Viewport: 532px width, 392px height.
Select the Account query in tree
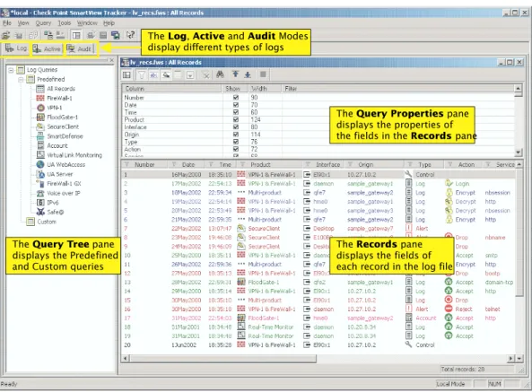pos(57,145)
